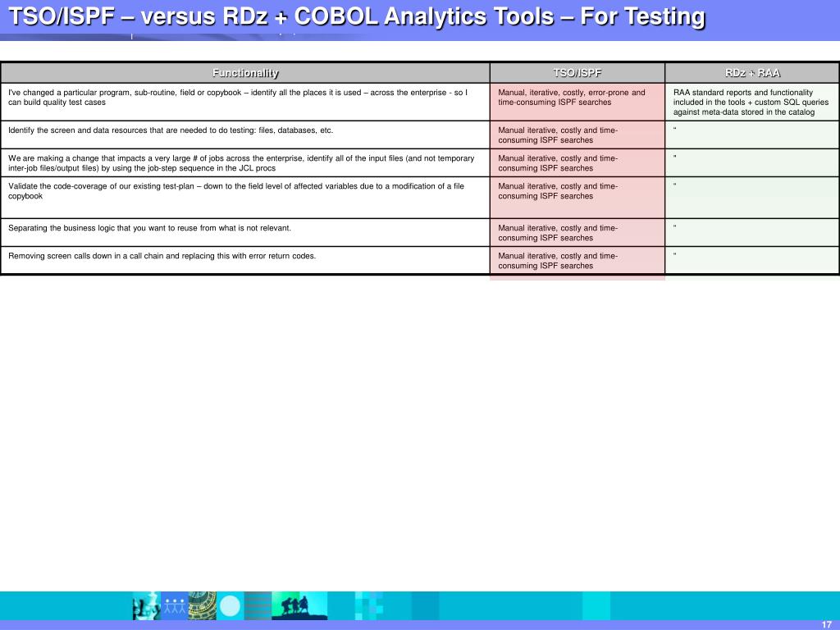Select the "Functionality" column header
The height and width of the screenshot is (630, 840).
(x=245, y=73)
